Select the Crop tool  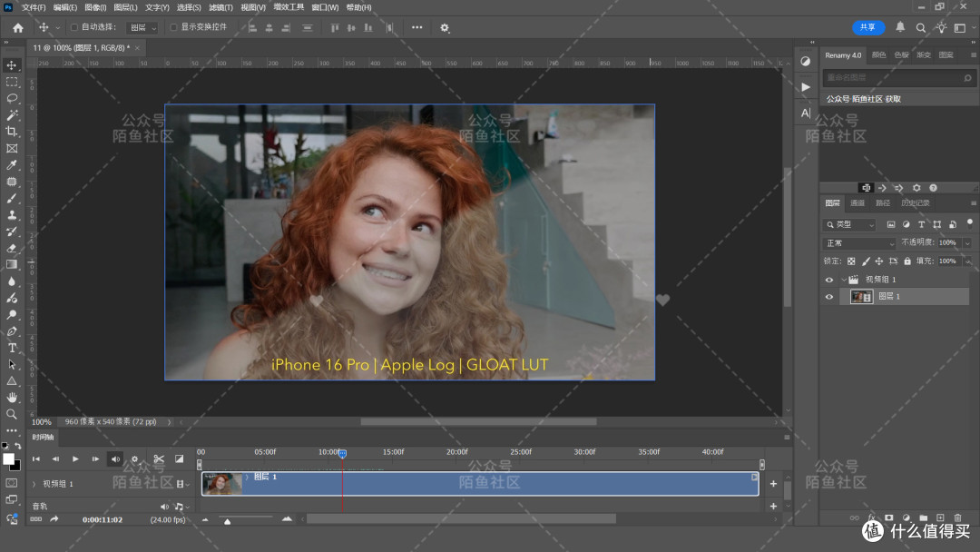point(12,132)
